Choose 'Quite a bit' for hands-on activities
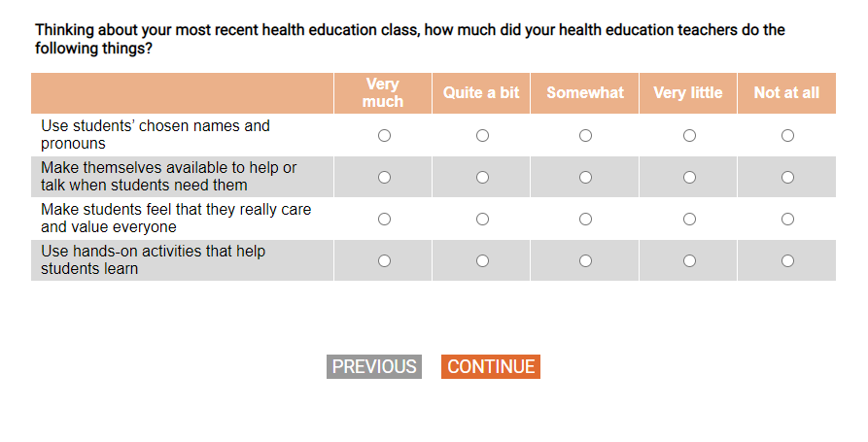This screenshot has width=868, height=442. pyautogui.click(x=482, y=260)
